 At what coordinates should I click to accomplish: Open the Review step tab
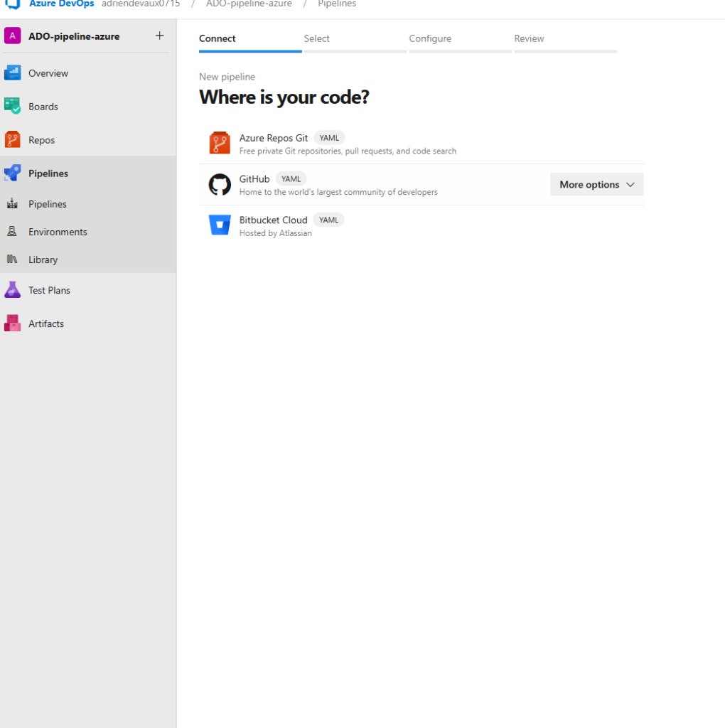[x=529, y=39]
